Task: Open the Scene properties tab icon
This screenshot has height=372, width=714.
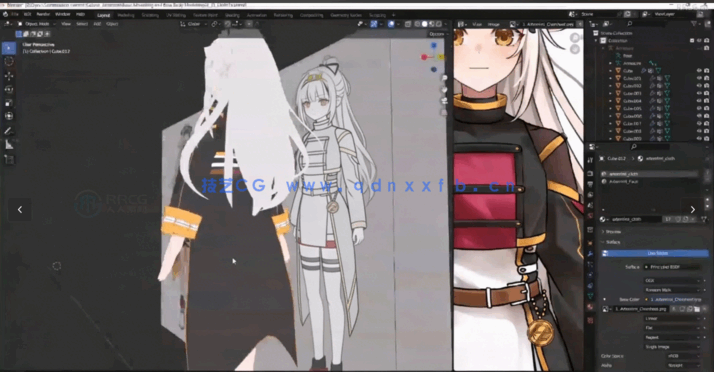Action: [x=590, y=206]
